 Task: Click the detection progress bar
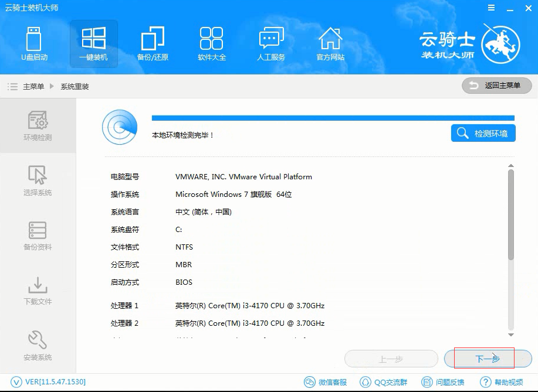coord(333,118)
